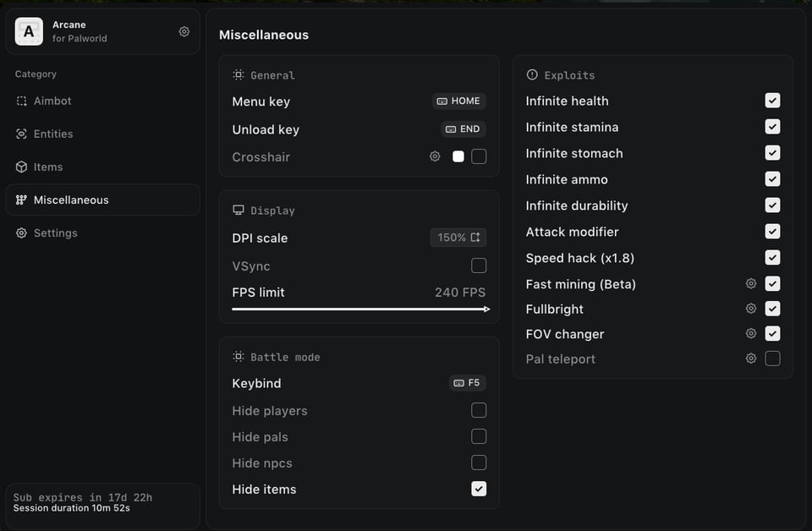
Task: Enable Hide players checkbox
Action: (x=479, y=410)
